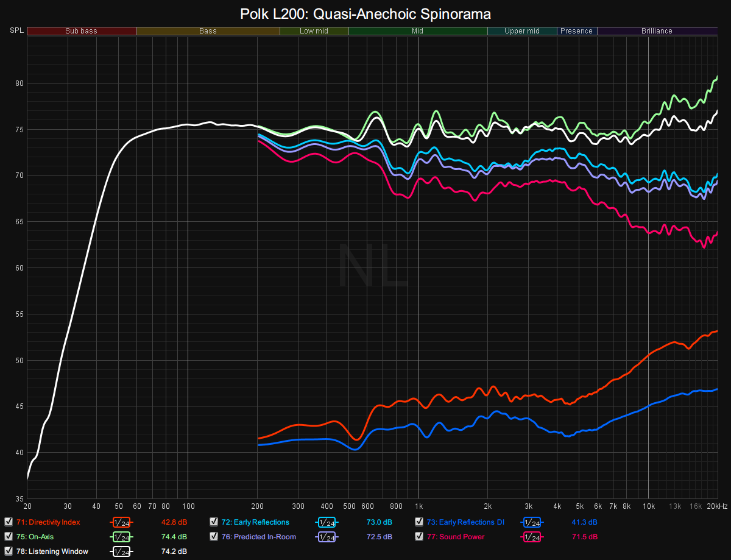The image size is (731, 560).
Task: Click the 20kHz frequency axis label
Action: pyautogui.click(x=717, y=506)
